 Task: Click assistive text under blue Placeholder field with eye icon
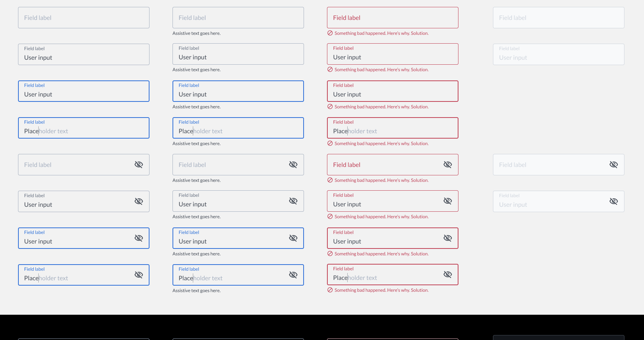(196, 291)
